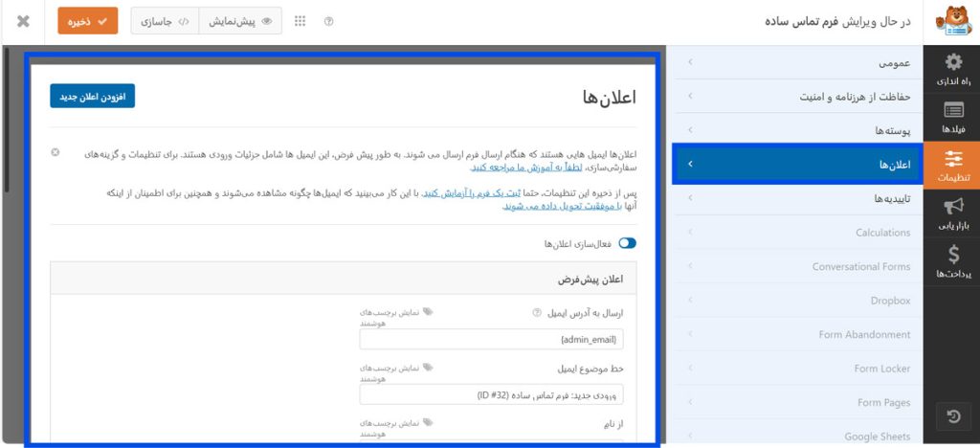Open the پیش‌نمایش preview button

(x=240, y=21)
